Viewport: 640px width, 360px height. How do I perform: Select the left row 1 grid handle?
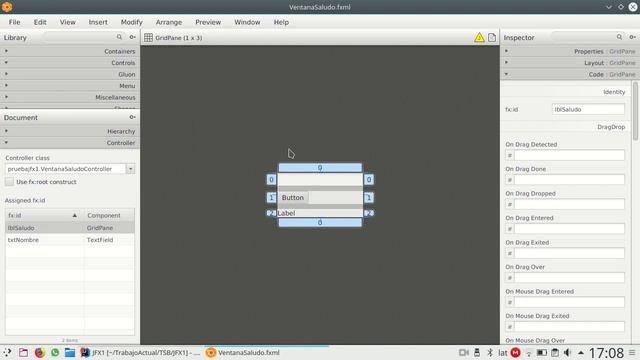click(x=271, y=198)
